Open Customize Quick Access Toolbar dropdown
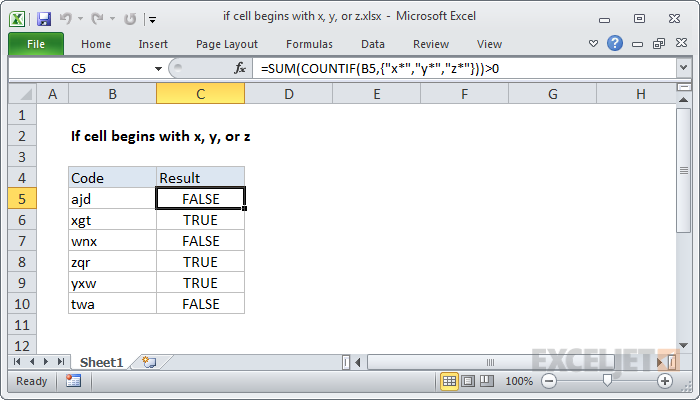 point(151,19)
